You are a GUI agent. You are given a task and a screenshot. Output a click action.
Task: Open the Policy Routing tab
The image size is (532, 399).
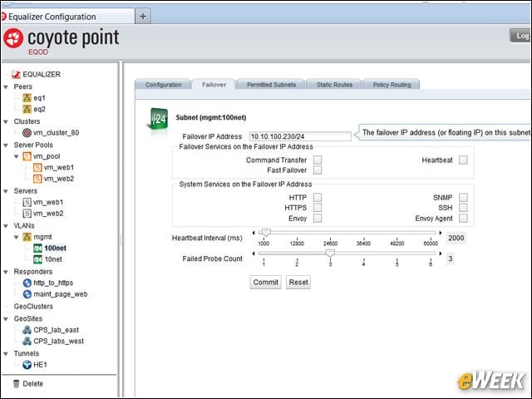click(x=392, y=85)
